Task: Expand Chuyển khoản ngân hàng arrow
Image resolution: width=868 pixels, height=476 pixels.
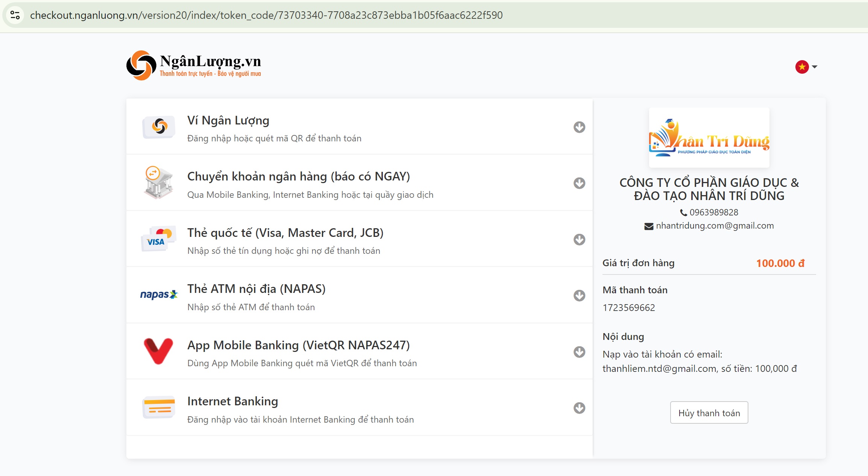Action: point(579,183)
